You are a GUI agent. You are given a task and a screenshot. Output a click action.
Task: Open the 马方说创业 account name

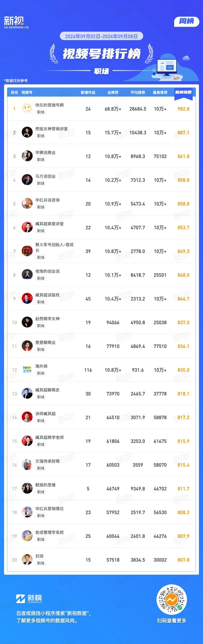coord(45,176)
